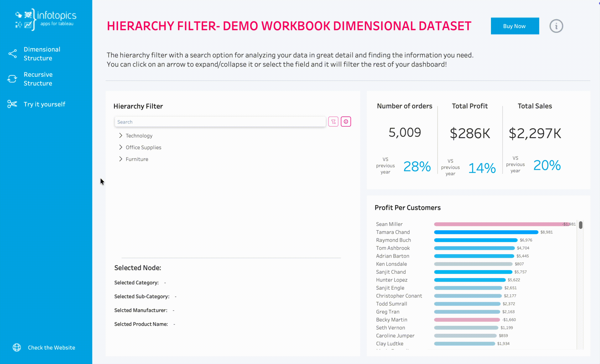600x364 pixels.
Task: Click the Profit Per Customers scrollbar handle
Action: 581,225
